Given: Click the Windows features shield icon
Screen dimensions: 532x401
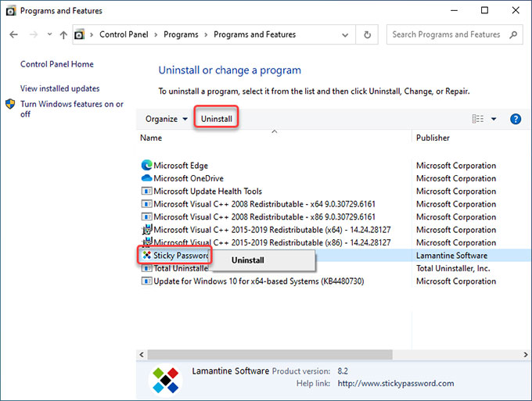Looking at the screenshot, I should [10, 104].
